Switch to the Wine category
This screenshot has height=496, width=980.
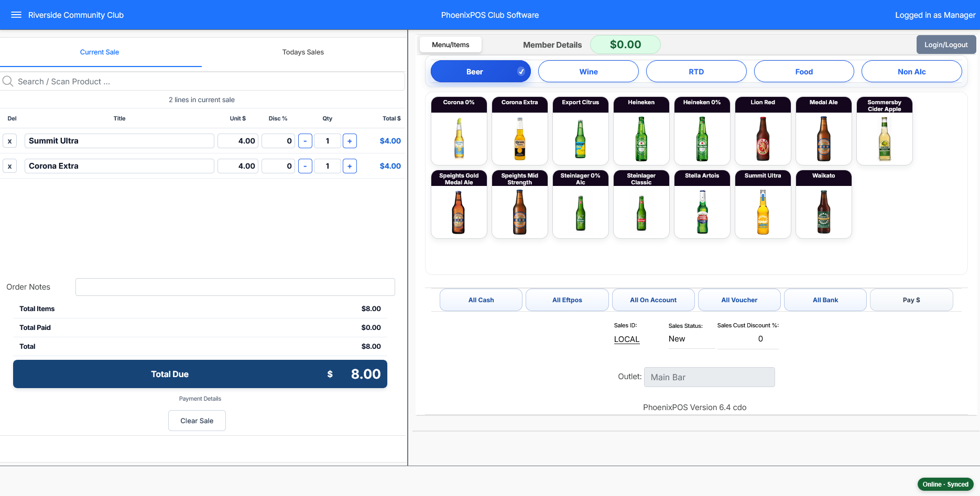pos(589,71)
